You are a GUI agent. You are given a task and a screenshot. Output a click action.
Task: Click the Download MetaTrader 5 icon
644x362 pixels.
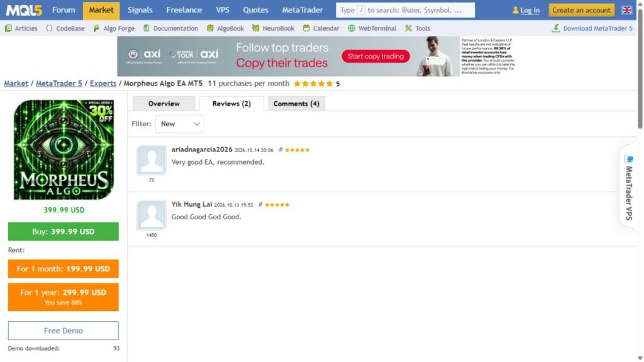pyautogui.click(x=556, y=28)
